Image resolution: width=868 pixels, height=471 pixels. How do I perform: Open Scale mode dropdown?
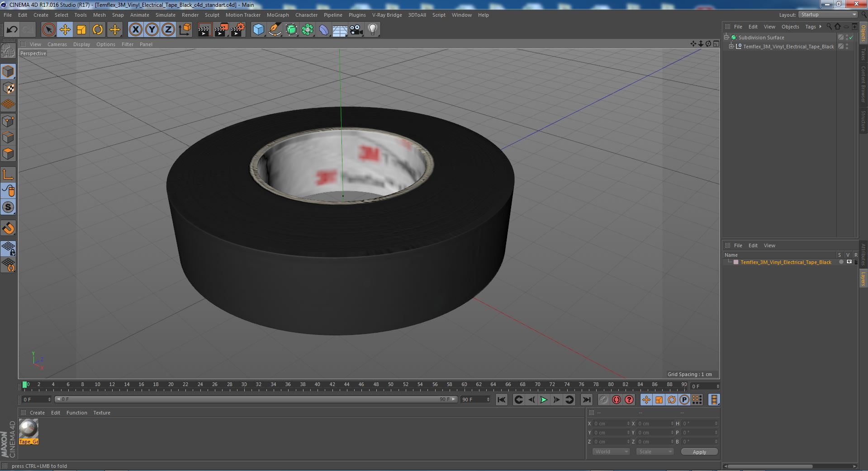pyautogui.click(x=655, y=452)
